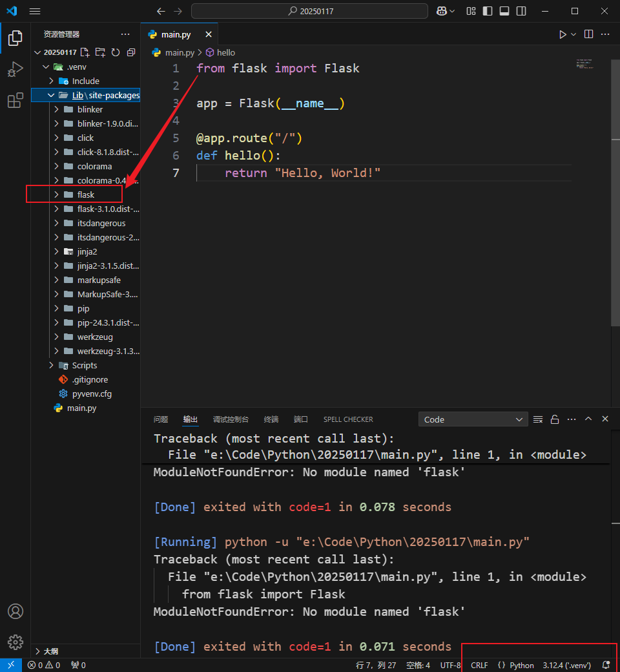
Task: Open run button dropdown arrow
Action: point(573,34)
